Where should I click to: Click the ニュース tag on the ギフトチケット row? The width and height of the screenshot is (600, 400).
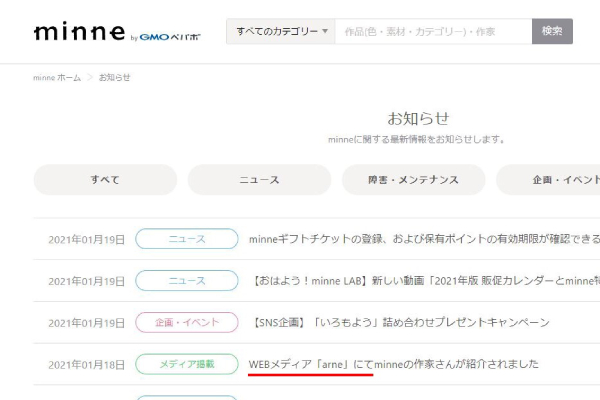point(187,239)
